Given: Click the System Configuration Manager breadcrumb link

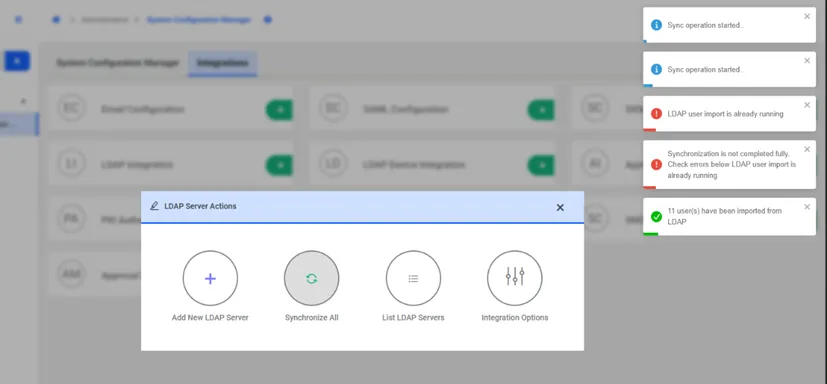Looking at the screenshot, I should coord(199,20).
